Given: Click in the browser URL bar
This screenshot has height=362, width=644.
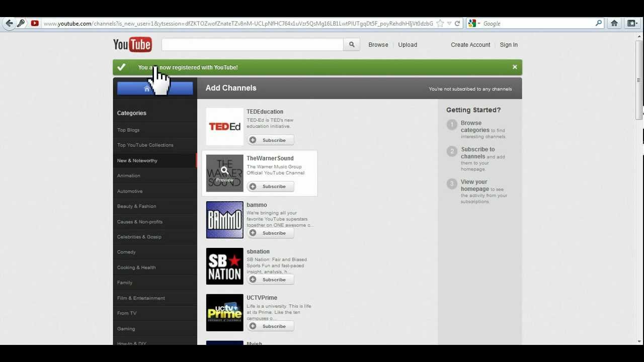Looking at the screenshot, I should [237, 24].
